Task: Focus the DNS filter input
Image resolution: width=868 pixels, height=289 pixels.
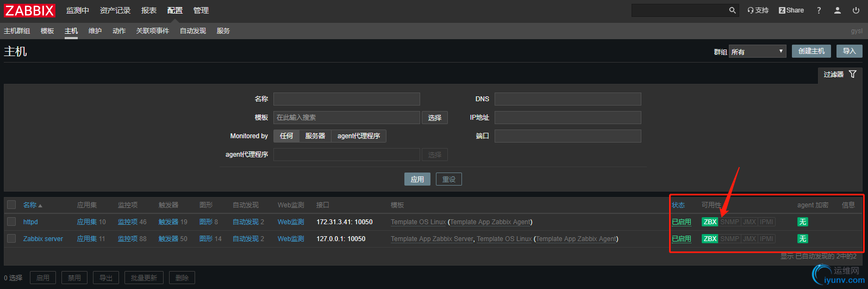Action: coord(568,99)
